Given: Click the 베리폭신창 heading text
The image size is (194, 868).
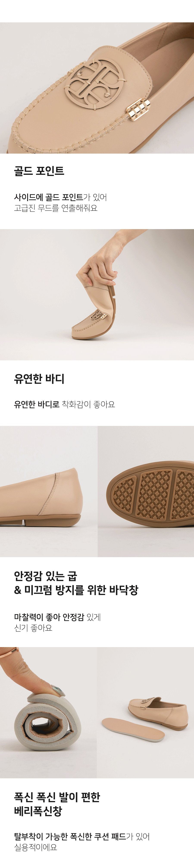Looking at the screenshot, I should [38, 811].
